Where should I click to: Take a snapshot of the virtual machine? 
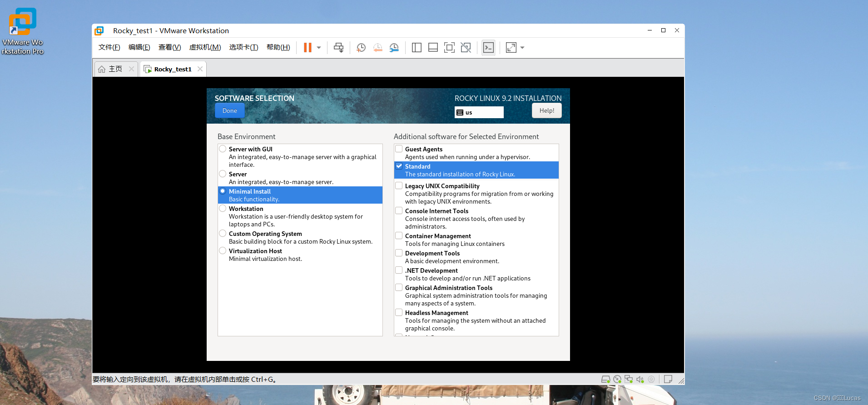tap(361, 48)
